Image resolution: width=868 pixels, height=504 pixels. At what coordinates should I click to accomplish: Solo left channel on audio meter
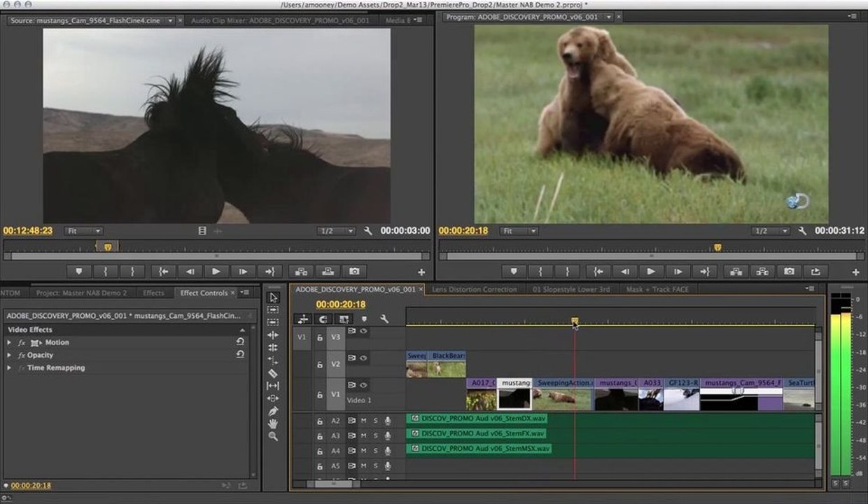(x=835, y=484)
